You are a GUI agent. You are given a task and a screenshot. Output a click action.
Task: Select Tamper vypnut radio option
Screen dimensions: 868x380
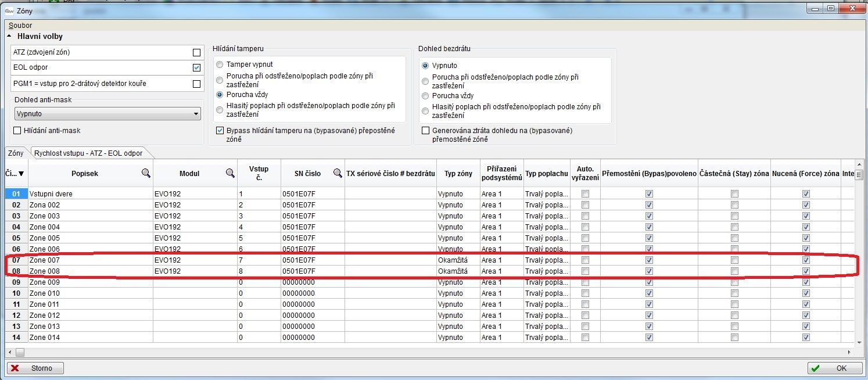[219, 64]
